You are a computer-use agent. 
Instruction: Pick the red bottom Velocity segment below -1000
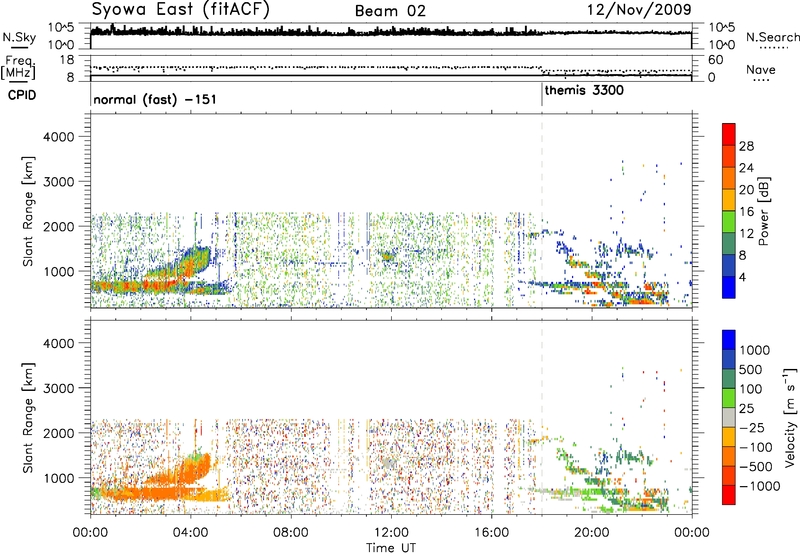click(x=729, y=495)
